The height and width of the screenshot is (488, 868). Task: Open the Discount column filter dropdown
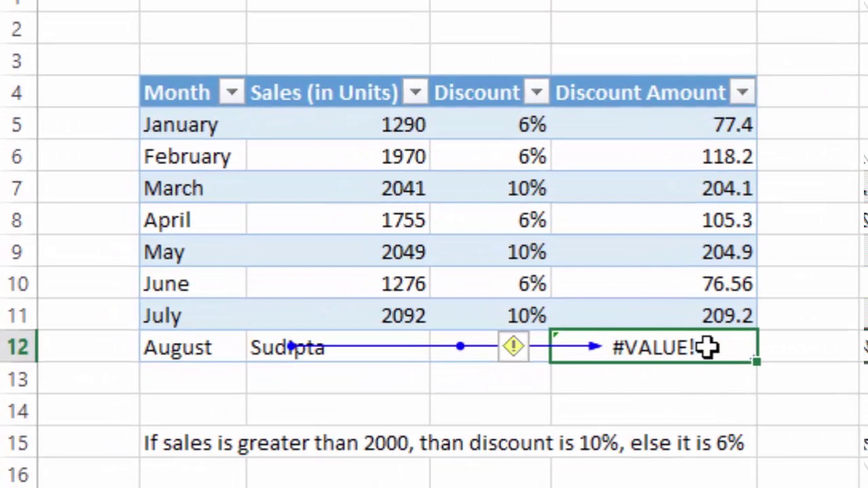pos(536,93)
